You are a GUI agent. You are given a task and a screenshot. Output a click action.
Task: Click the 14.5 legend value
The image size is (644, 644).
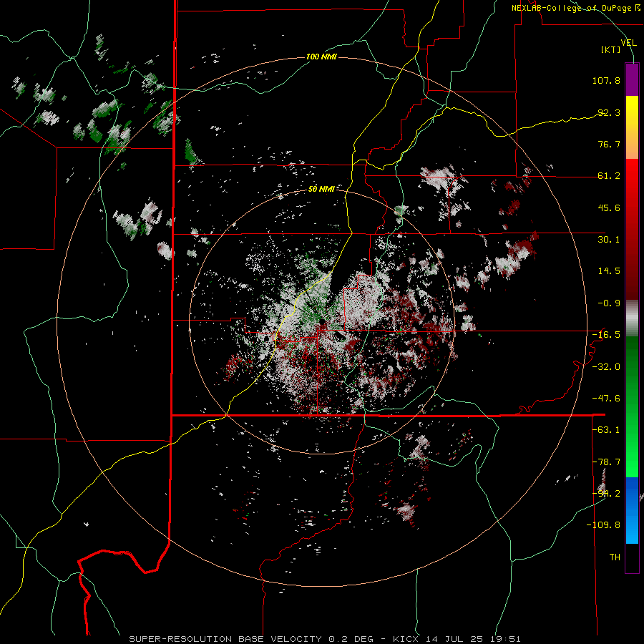click(x=609, y=271)
